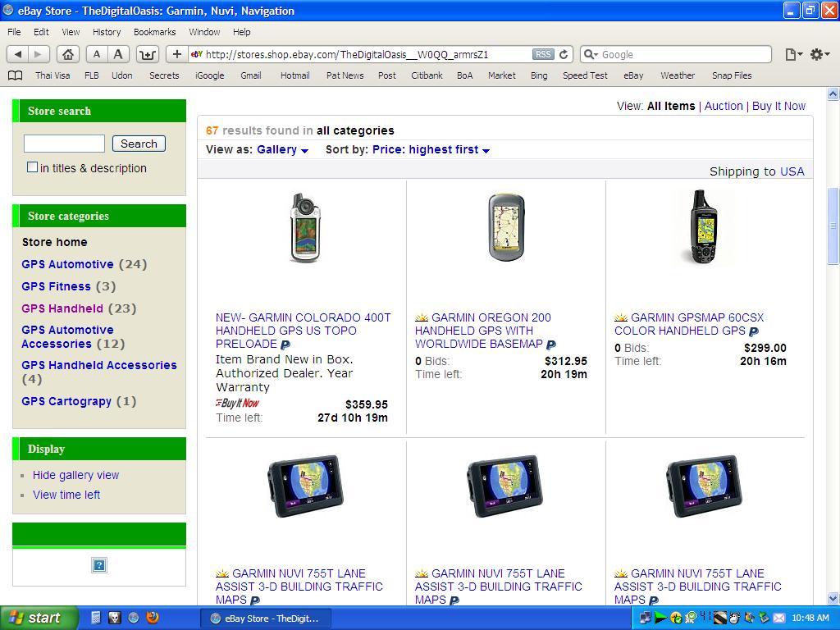840x630 pixels.
Task: Click the eBay favicon in the address bar
Action: pos(197,54)
